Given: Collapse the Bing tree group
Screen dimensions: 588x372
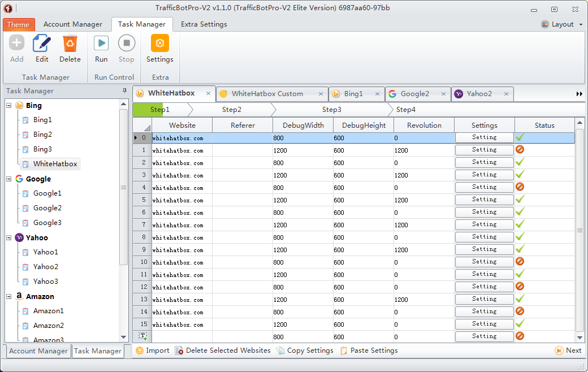Looking at the screenshot, I should point(9,105).
